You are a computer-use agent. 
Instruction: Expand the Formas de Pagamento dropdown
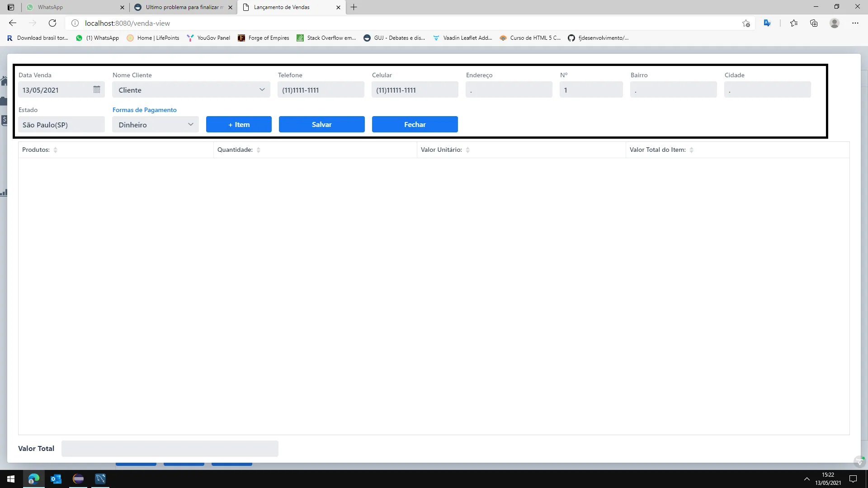pos(190,124)
